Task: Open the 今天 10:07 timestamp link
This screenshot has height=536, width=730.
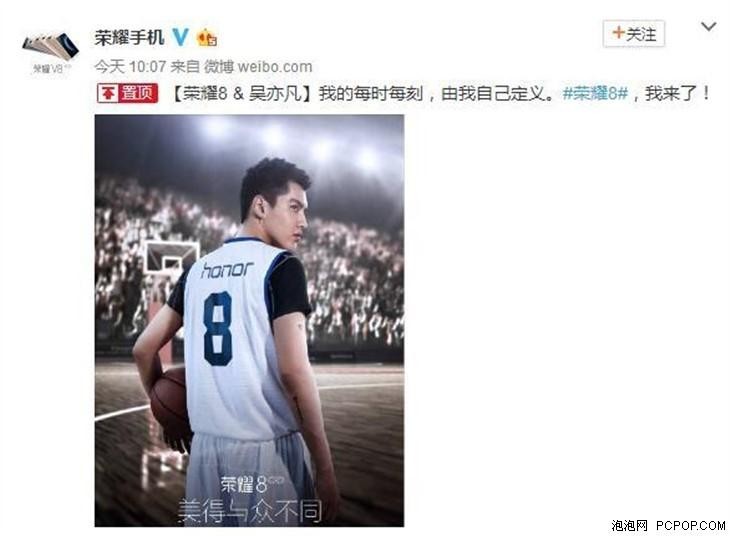Action: [130, 67]
